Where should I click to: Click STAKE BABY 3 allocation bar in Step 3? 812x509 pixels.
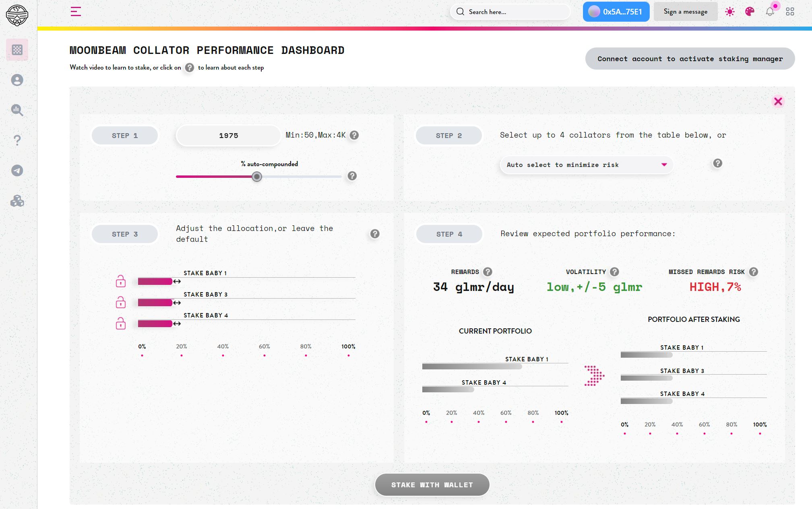point(155,303)
